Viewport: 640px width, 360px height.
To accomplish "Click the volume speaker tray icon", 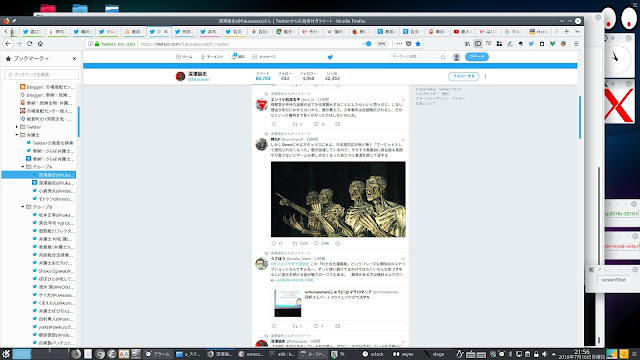I will point(544,354).
